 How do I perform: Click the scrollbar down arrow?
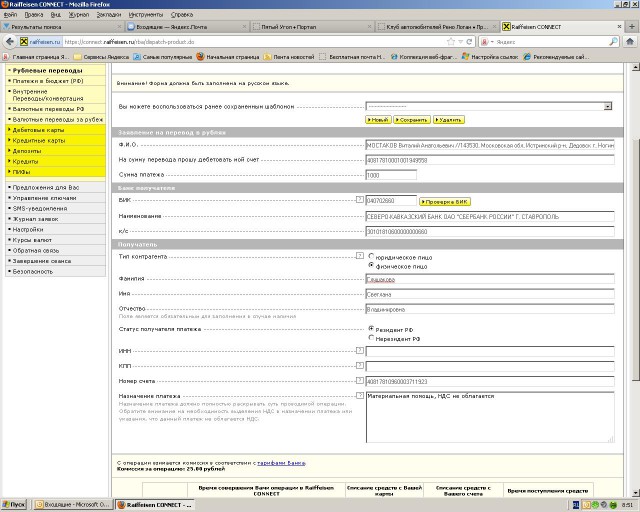point(635,492)
